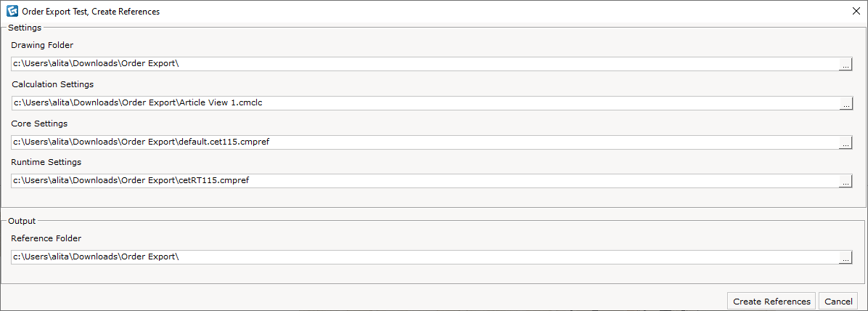The height and width of the screenshot is (311, 868).
Task: Click the Runtime Settings label
Action: pyautogui.click(x=46, y=163)
